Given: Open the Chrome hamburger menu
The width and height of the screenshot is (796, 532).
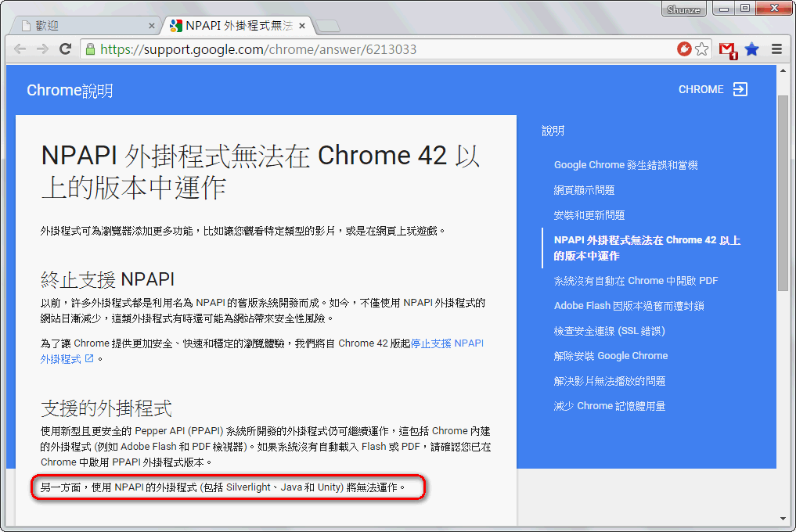Looking at the screenshot, I should point(776,49).
